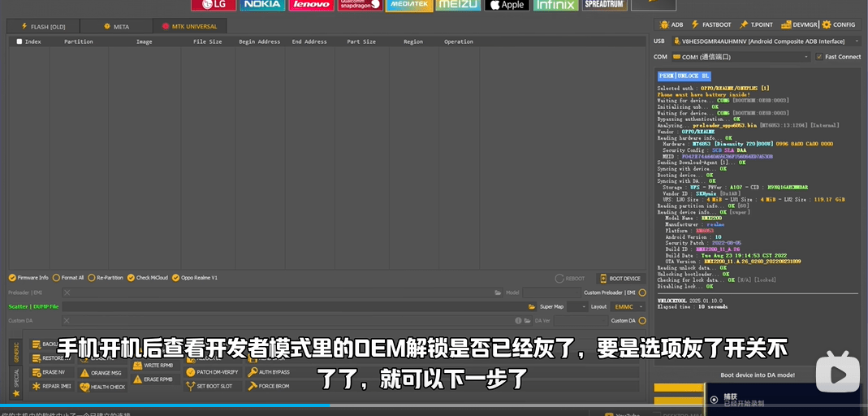
Task: Sort by the File Size column header
Action: pos(208,41)
